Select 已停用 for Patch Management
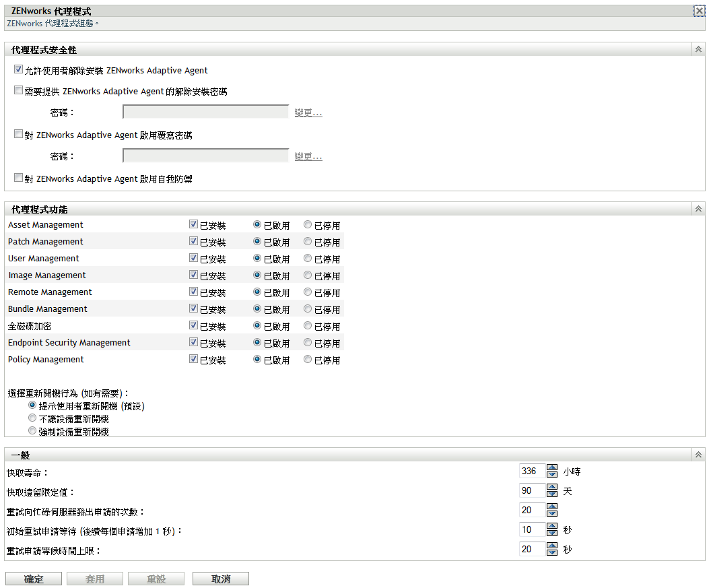711x588 pixels. coord(308,241)
